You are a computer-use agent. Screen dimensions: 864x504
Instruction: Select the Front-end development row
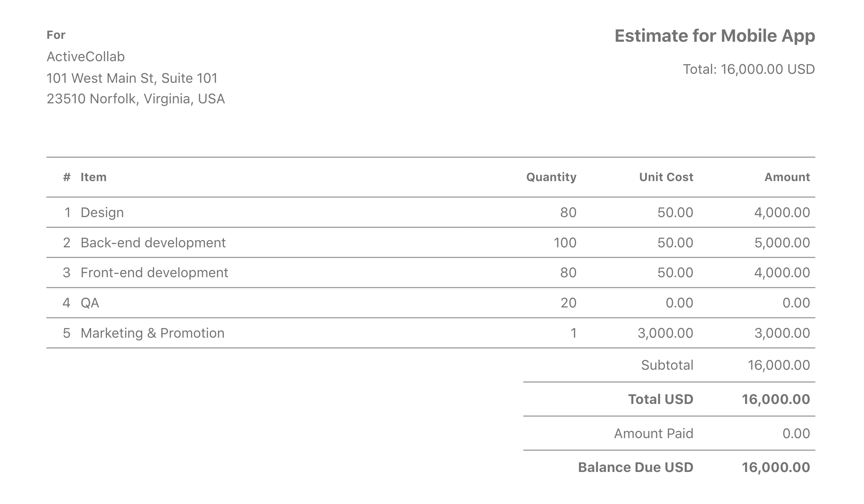[154, 273]
